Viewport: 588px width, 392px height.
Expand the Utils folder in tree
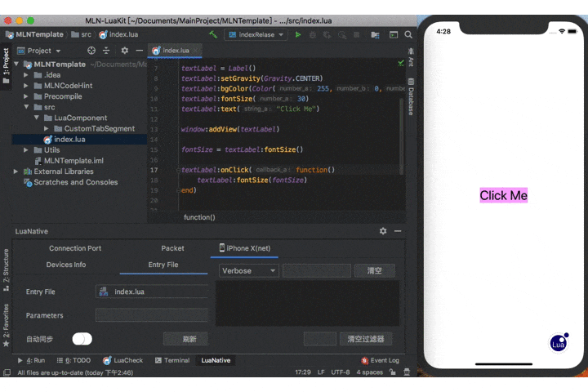26,150
